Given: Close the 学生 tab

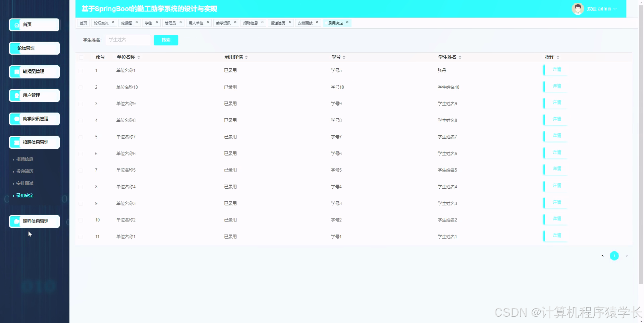Looking at the screenshot, I should pyautogui.click(x=157, y=22).
